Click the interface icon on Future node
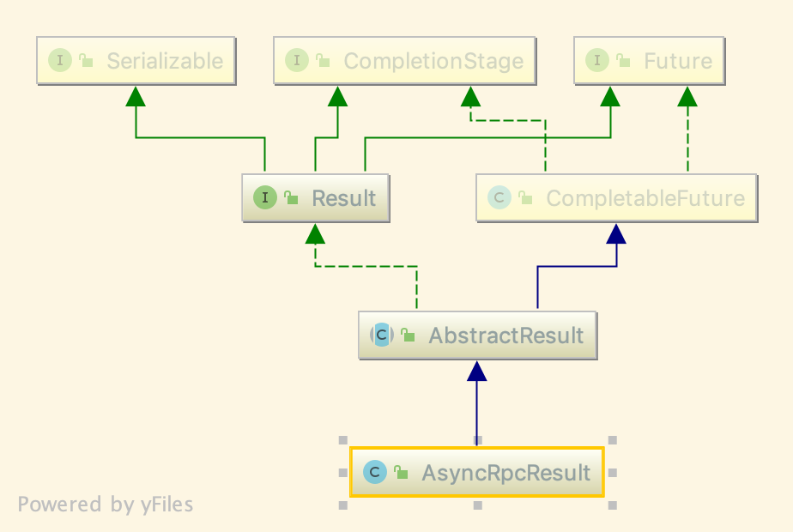The image size is (793, 532). (x=596, y=60)
